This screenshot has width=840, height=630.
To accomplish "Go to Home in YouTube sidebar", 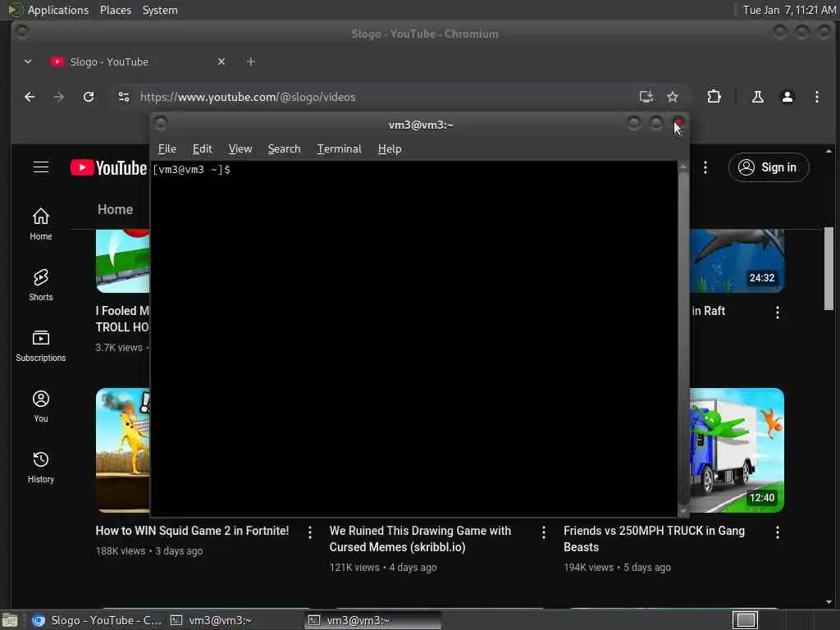I will click(x=41, y=224).
